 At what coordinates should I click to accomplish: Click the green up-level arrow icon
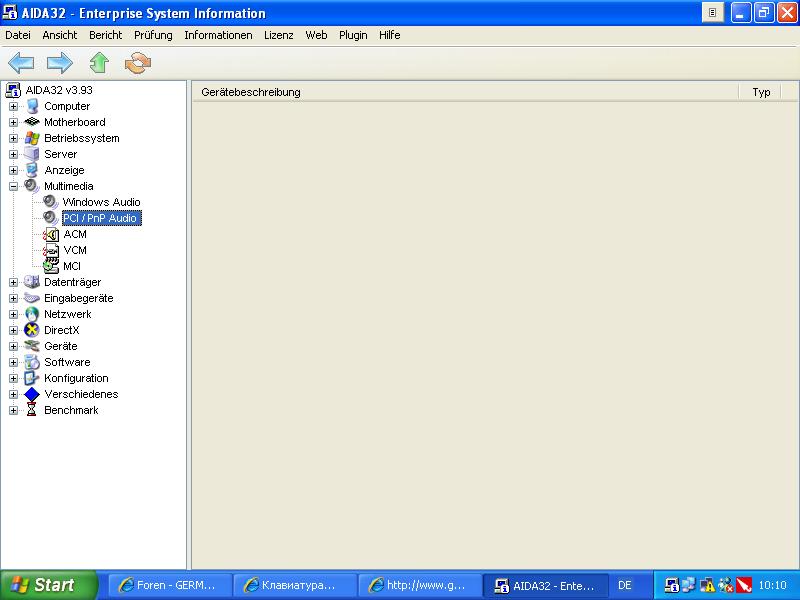click(99, 63)
